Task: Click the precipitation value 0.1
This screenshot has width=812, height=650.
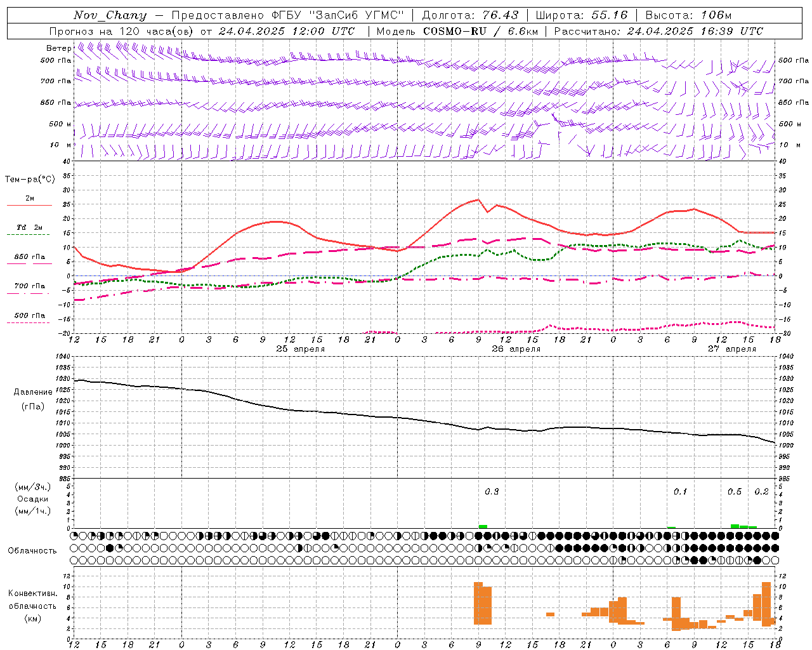Action: (x=680, y=492)
